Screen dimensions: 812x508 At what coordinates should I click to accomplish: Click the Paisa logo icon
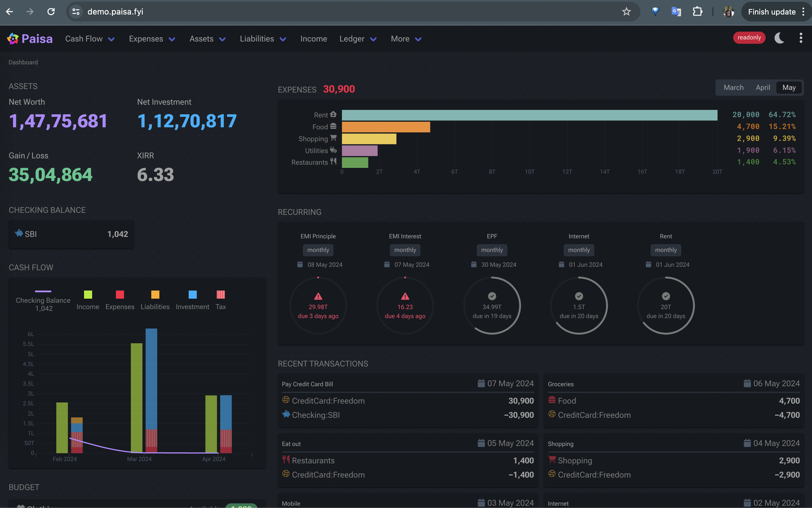pyautogui.click(x=13, y=39)
